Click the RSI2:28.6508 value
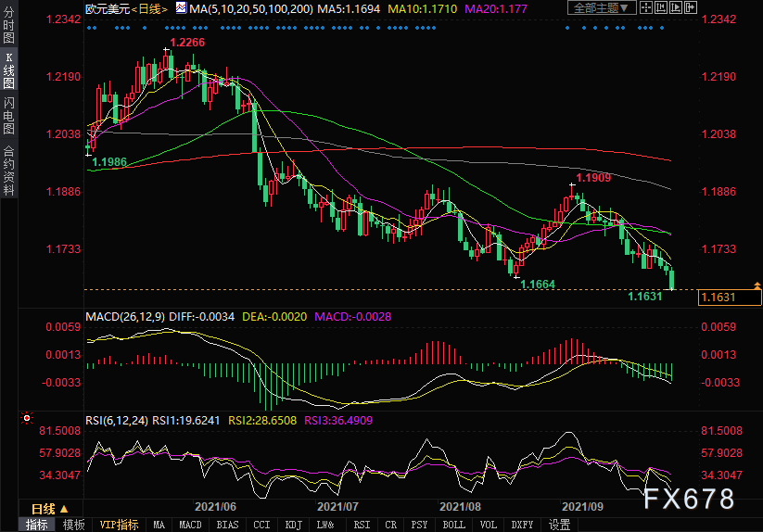763x532 pixels. pos(262,420)
